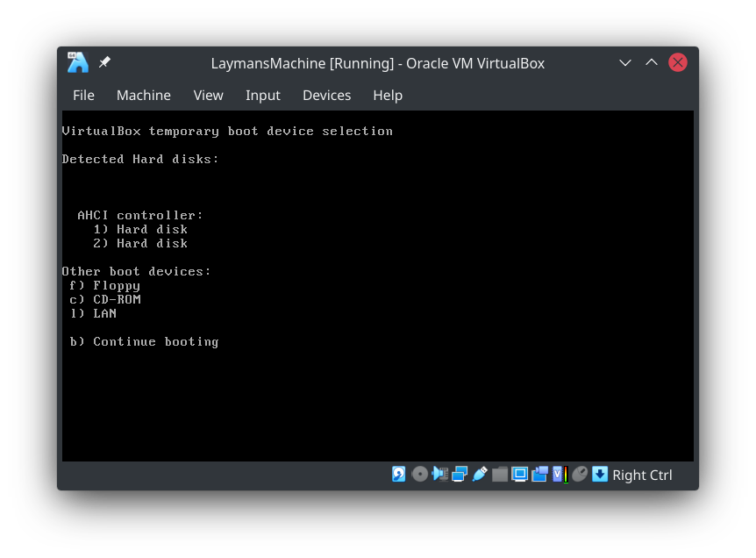Minimize the VirtualBox window
The height and width of the screenshot is (558, 756).
[x=625, y=62]
